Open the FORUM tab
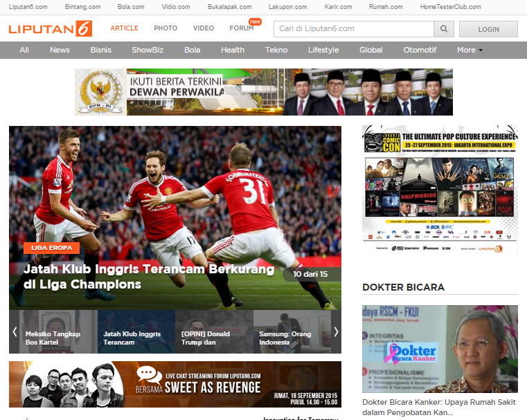 point(241,28)
